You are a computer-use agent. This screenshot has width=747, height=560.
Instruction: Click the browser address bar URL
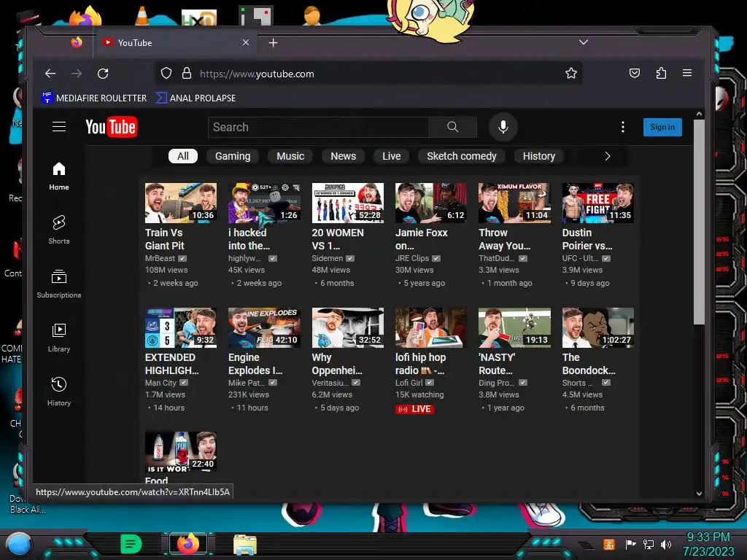point(257,74)
